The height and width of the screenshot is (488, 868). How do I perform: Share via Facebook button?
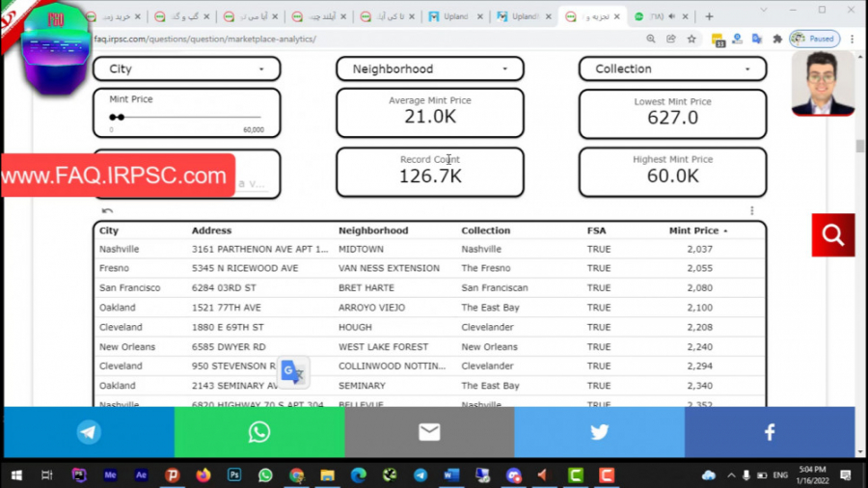[770, 432]
